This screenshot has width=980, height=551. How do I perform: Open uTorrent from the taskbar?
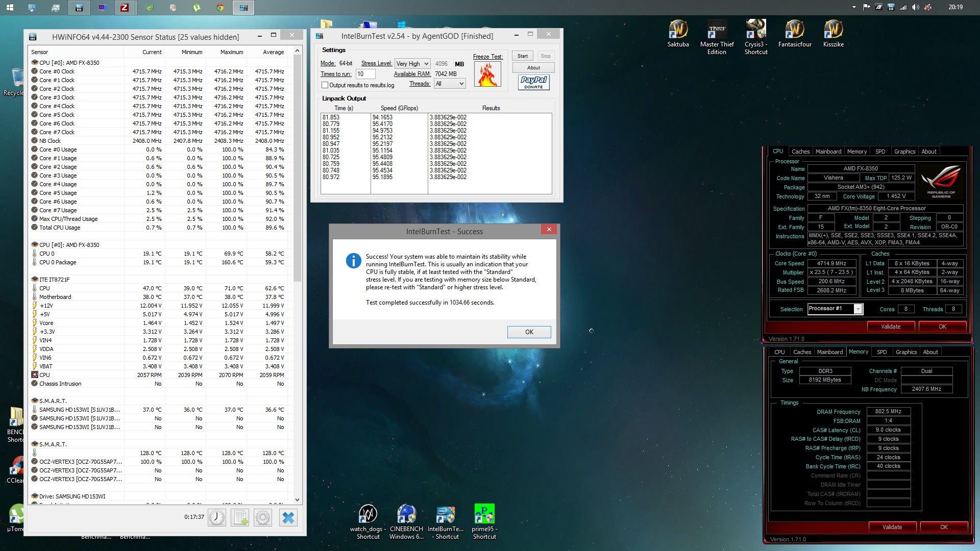point(197,7)
